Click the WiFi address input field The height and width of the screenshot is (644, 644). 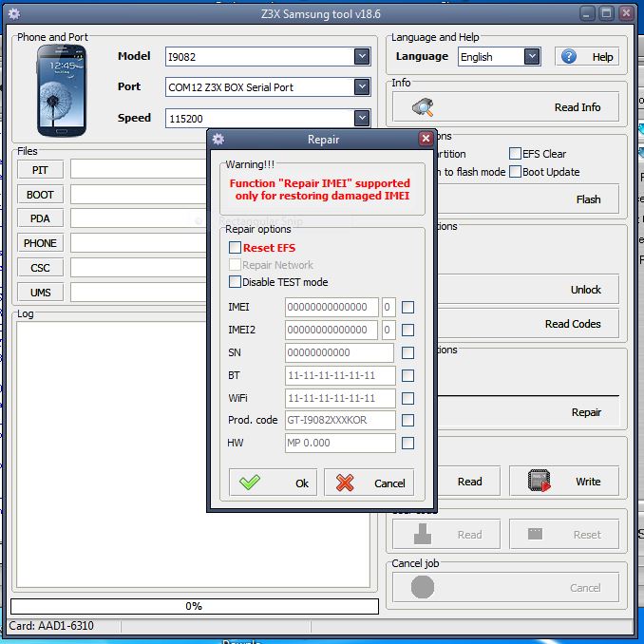point(340,398)
